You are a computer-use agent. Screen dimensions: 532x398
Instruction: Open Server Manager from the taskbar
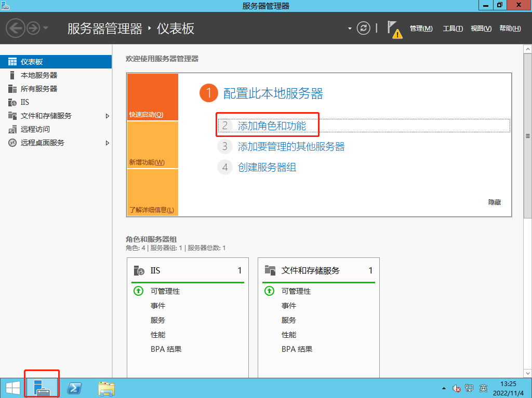[x=42, y=387]
